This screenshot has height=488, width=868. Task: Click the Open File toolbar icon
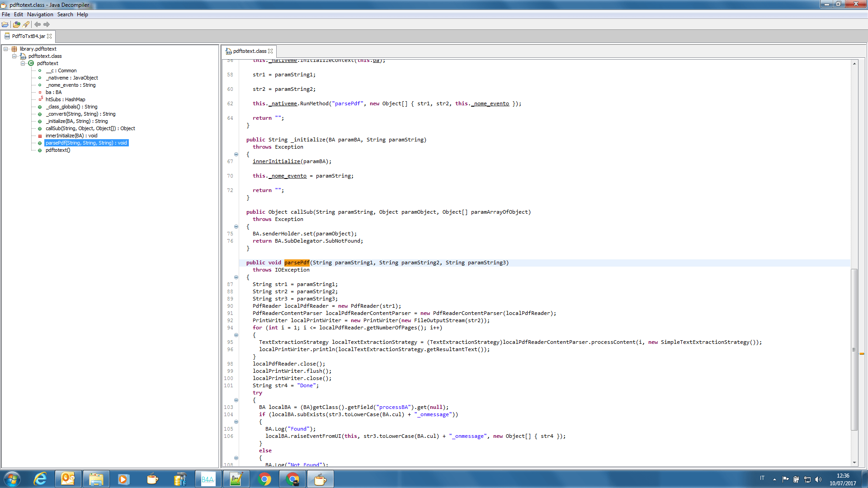[x=5, y=24]
